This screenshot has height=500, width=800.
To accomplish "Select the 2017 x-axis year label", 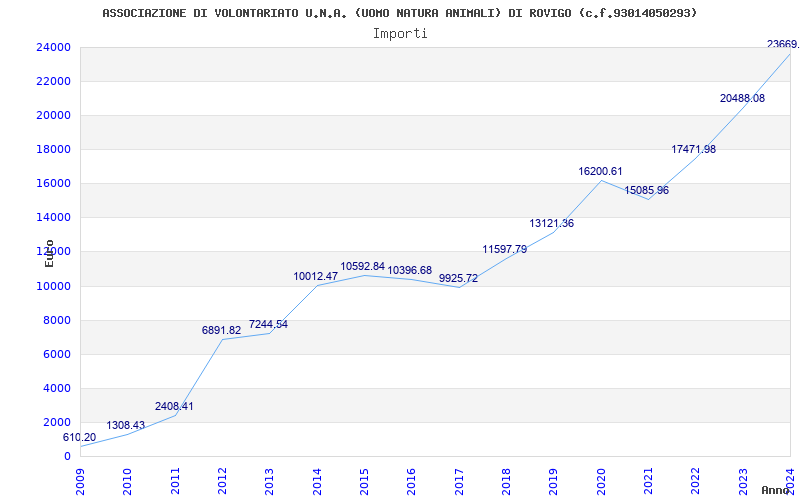I will coord(459,482).
